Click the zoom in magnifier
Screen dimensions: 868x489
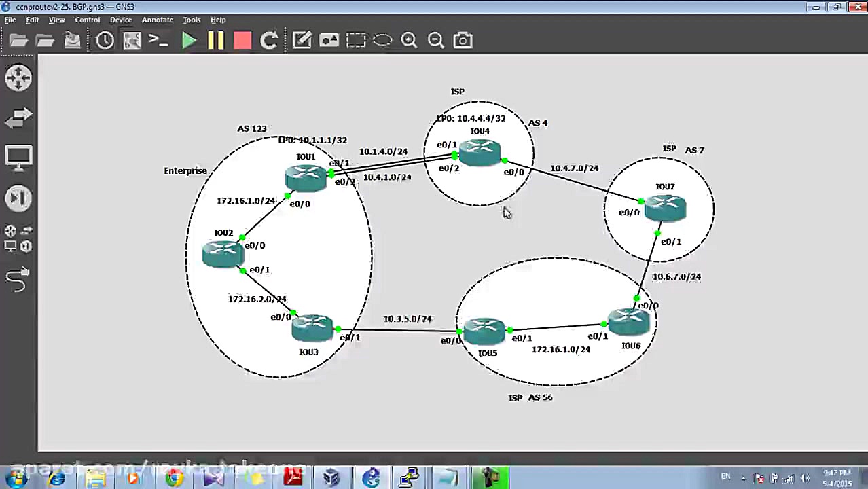click(409, 41)
